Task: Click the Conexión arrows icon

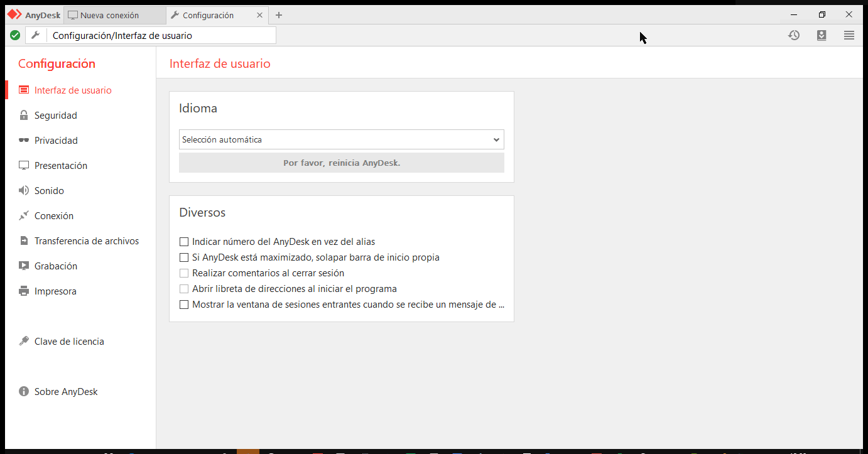Action: pos(24,216)
